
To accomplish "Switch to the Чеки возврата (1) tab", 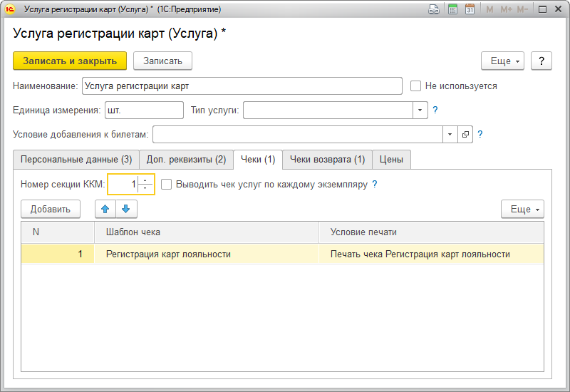I will [327, 159].
